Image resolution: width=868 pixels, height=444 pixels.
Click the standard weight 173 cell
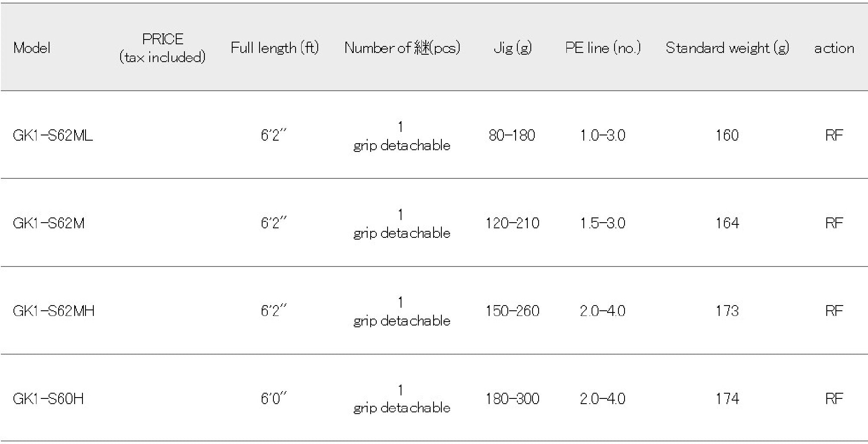[727, 311]
